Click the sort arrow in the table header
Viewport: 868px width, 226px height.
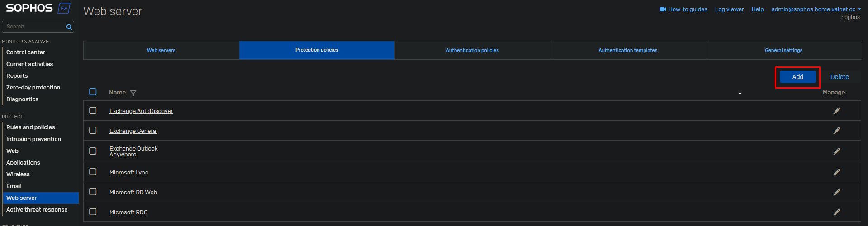tap(740, 93)
